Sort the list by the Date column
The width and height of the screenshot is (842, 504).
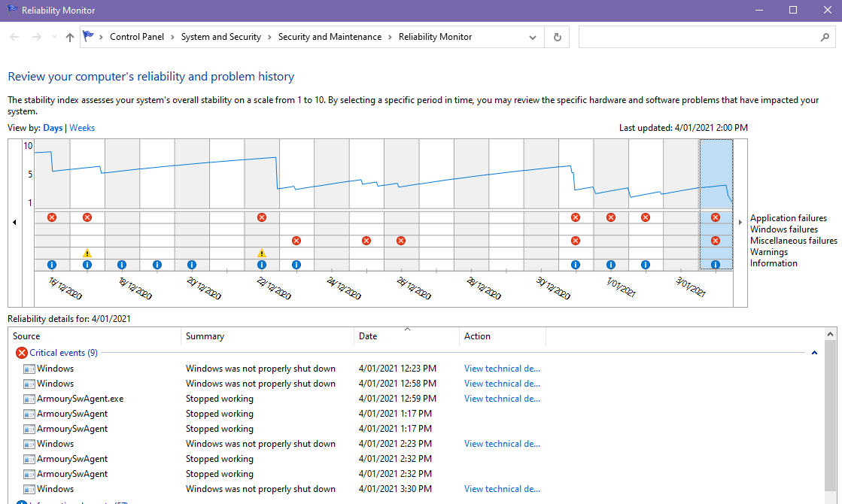click(368, 336)
